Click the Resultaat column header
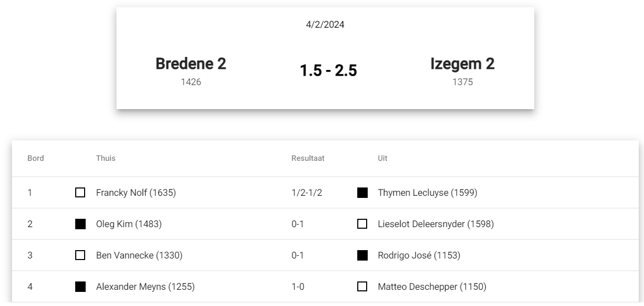This screenshot has height=306, width=644. click(x=308, y=158)
